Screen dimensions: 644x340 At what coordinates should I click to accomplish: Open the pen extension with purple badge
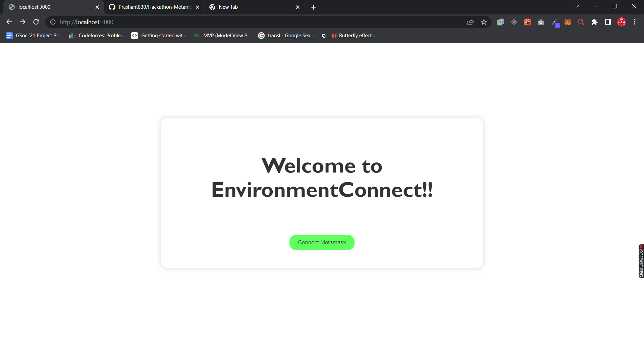[555, 22]
